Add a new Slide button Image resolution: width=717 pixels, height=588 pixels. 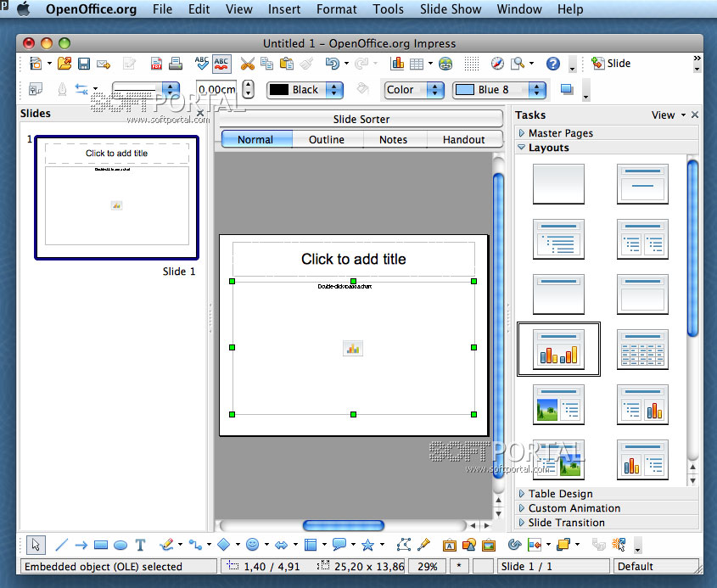coord(611,64)
